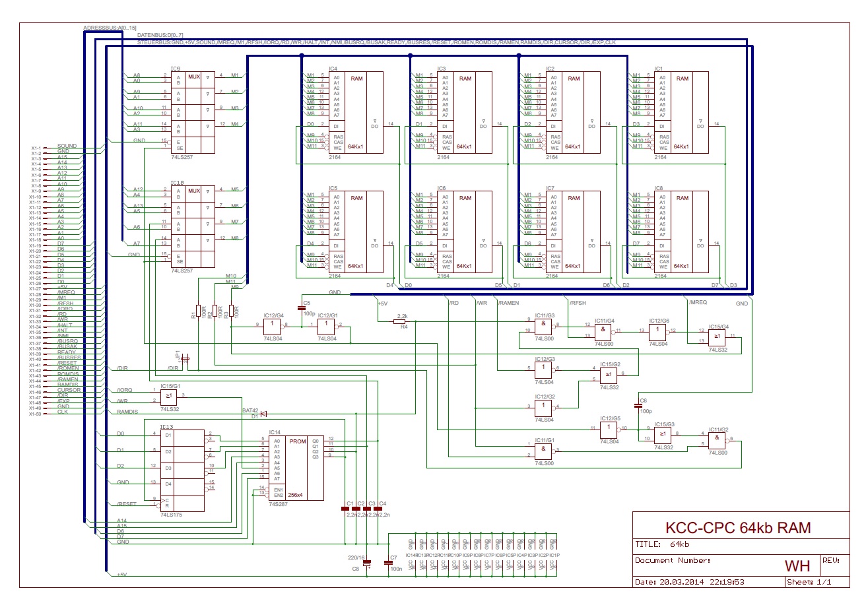
Task: Click the IC11/G3 NAND gate
Action: (x=544, y=326)
